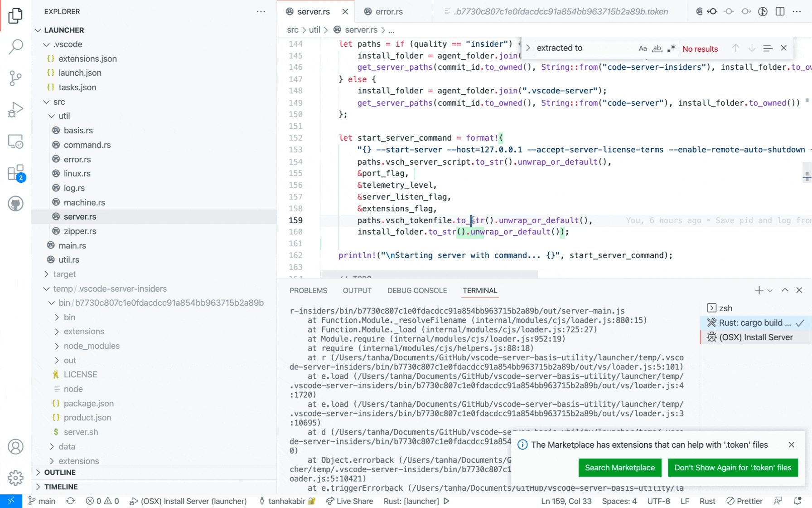This screenshot has width=812, height=508.
Task: Open Search in the activity bar
Action: [15, 47]
